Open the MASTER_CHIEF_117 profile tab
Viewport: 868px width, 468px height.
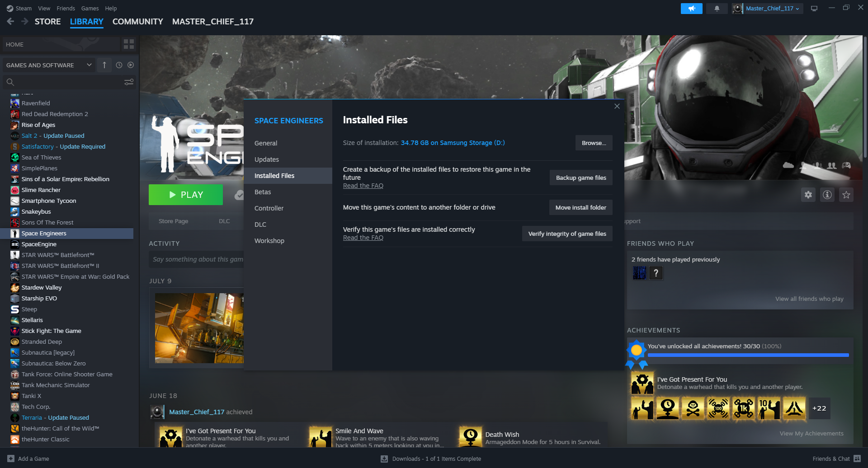pos(213,21)
